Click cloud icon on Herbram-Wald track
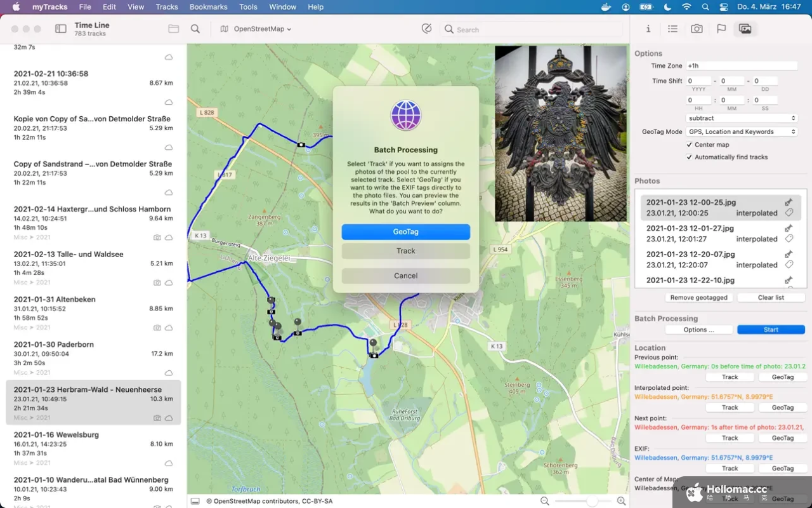 pos(169,418)
